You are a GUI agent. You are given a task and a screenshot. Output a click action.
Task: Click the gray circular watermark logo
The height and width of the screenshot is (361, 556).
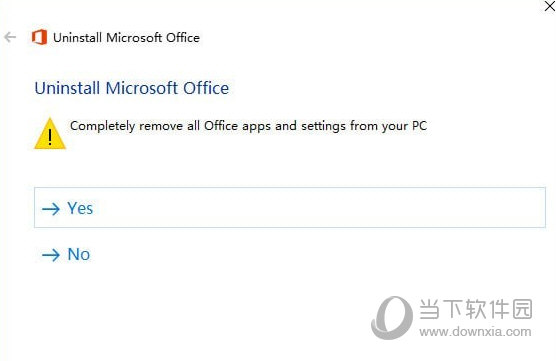coord(392,317)
